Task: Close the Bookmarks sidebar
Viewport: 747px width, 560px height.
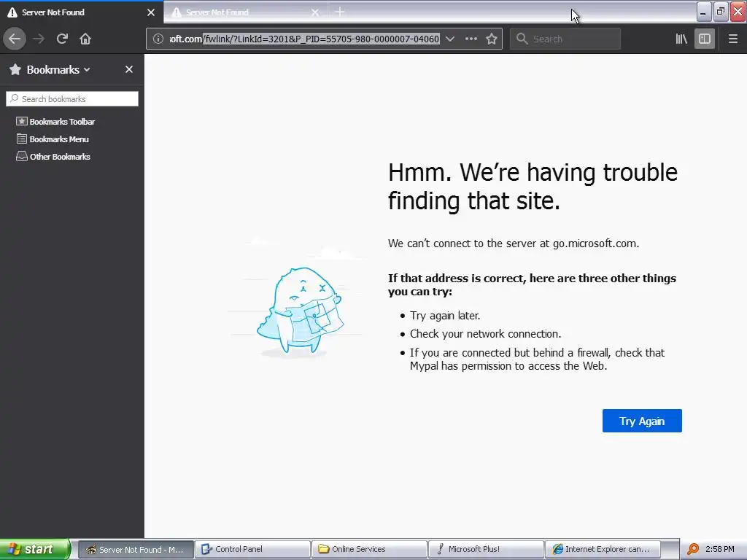Action: pos(129,69)
